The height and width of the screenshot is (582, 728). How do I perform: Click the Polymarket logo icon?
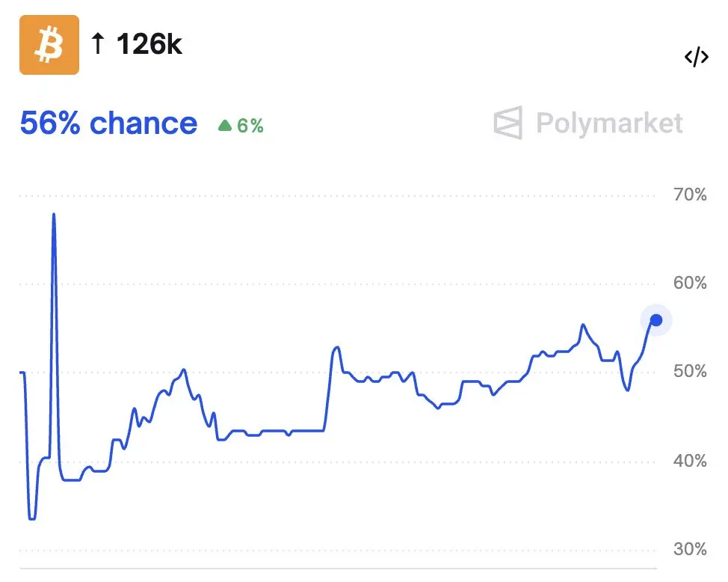click(508, 123)
